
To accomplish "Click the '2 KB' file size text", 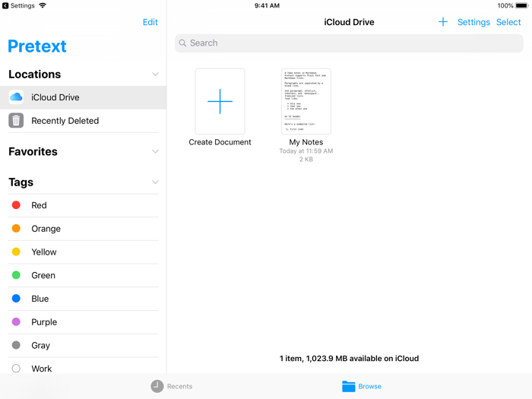I will [306, 160].
